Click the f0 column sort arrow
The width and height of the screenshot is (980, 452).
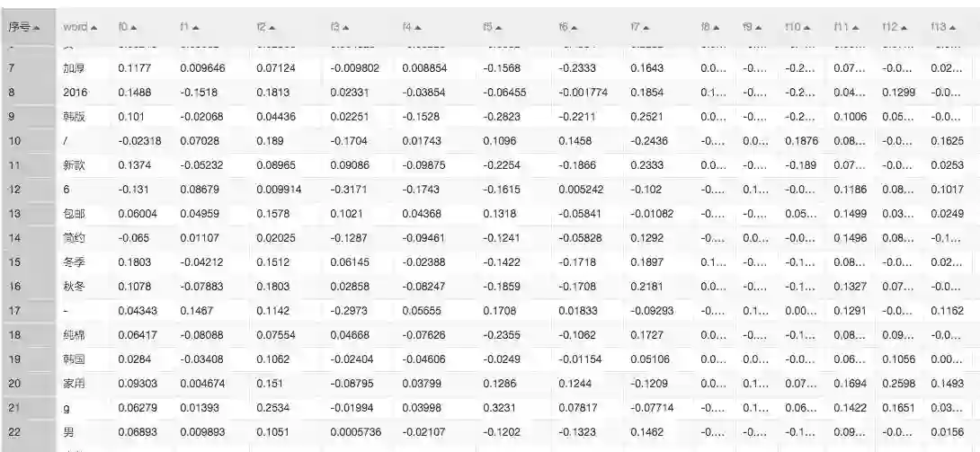[x=134, y=28]
